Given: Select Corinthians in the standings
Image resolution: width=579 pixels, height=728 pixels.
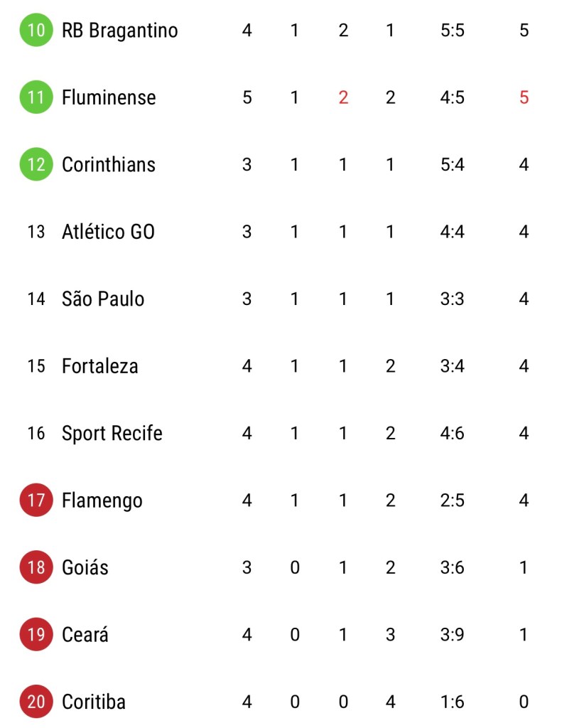Looking at the screenshot, I should [108, 165].
